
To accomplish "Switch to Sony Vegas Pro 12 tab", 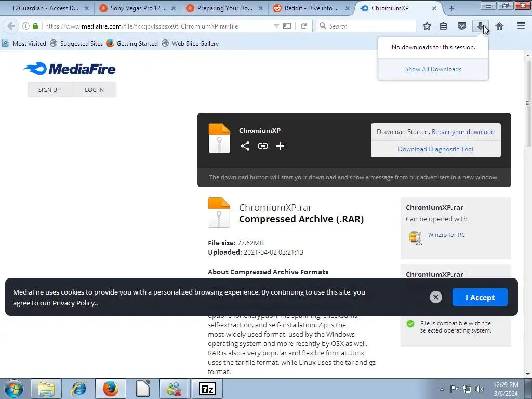I will coord(137,8).
